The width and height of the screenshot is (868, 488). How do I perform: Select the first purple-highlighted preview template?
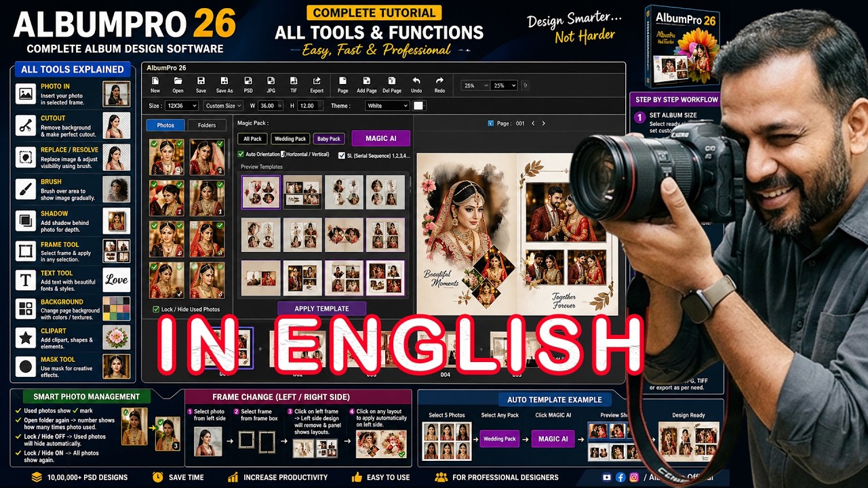point(261,192)
